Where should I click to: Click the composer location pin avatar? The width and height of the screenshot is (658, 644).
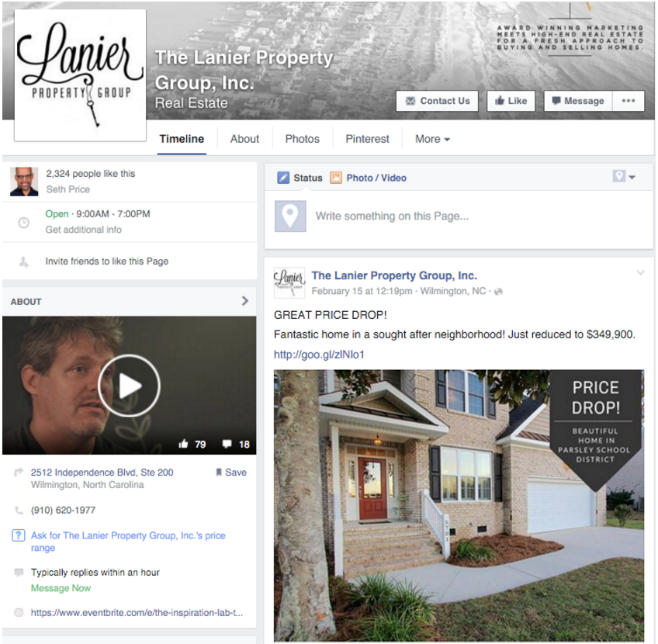pyautogui.click(x=290, y=216)
